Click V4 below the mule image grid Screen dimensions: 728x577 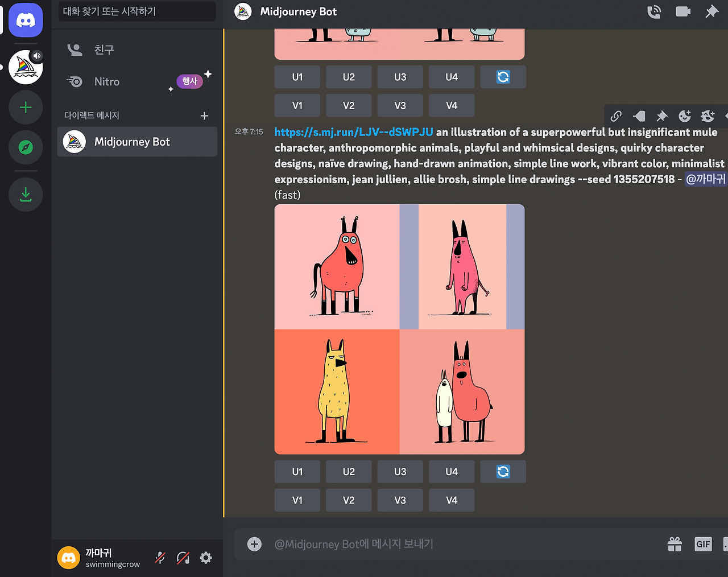pos(452,500)
